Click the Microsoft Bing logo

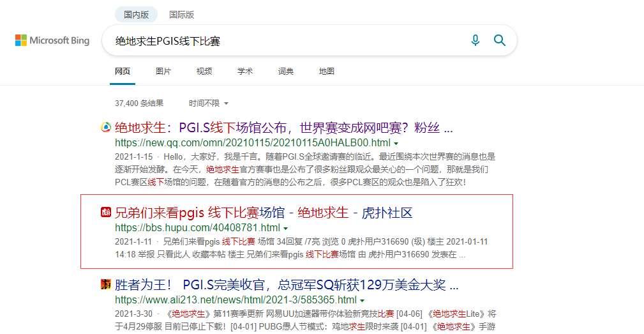tap(52, 40)
